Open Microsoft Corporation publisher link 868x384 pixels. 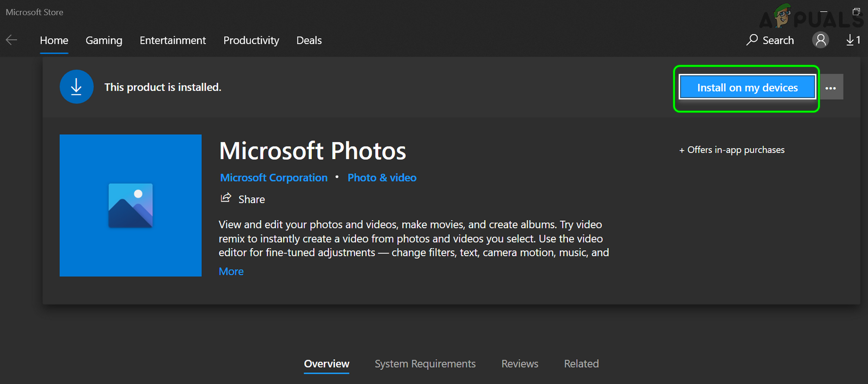point(274,178)
